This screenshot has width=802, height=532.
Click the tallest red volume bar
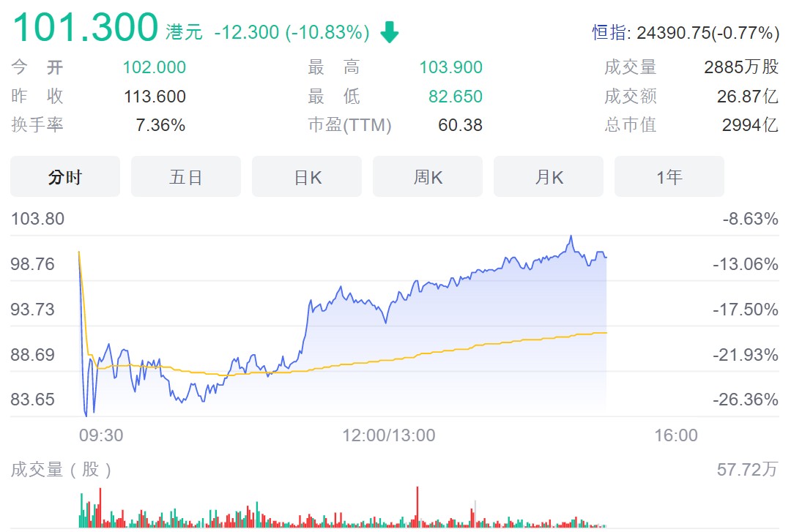[x=417, y=506]
